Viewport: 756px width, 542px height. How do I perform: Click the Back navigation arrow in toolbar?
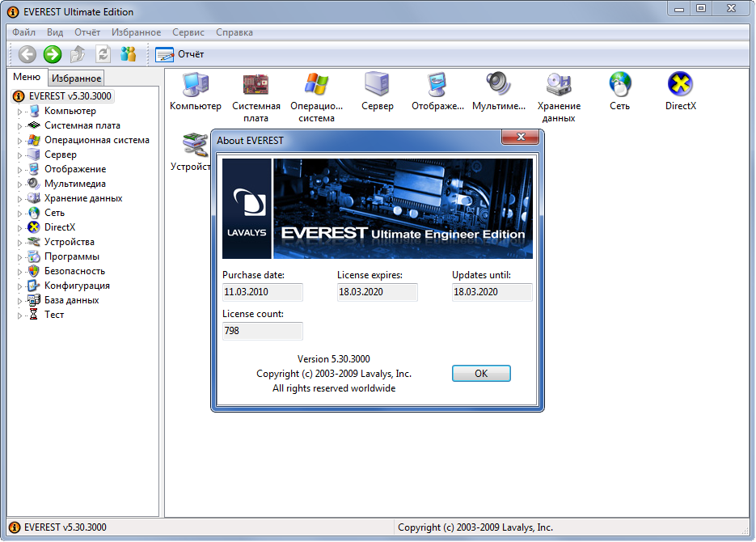point(27,54)
